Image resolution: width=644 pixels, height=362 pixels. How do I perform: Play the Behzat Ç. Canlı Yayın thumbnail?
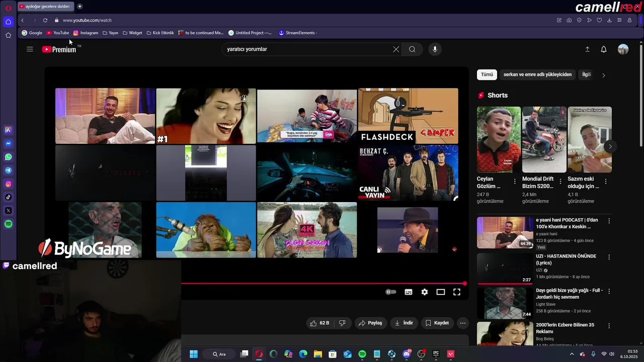click(x=408, y=173)
